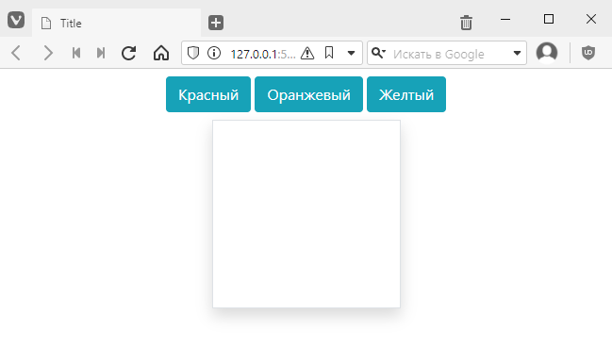Open the tracker shield in address bar

click(x=193, y=53)
